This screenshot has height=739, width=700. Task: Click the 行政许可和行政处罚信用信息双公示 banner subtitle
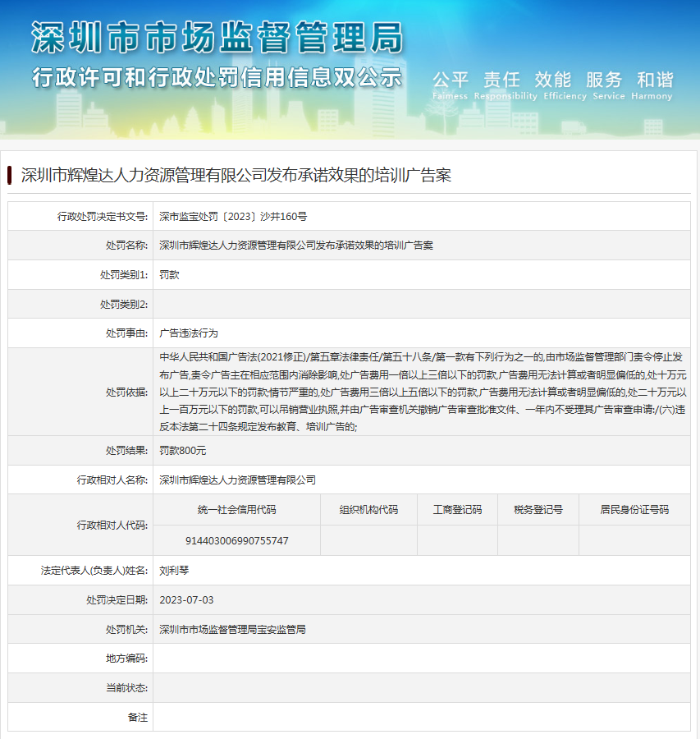[x=217, y=77]
